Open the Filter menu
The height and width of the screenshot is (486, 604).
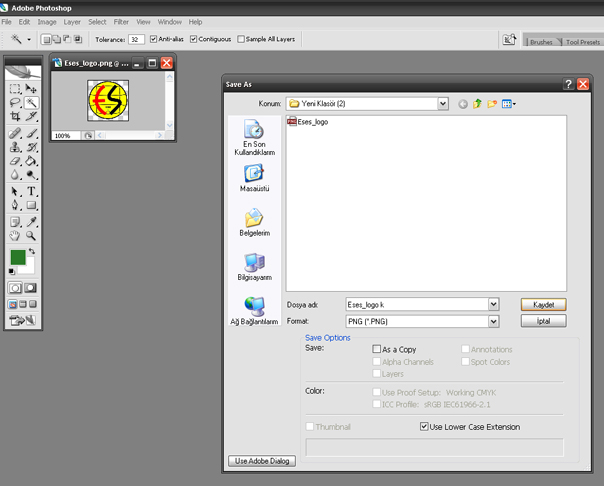click(x=121, y=22)
